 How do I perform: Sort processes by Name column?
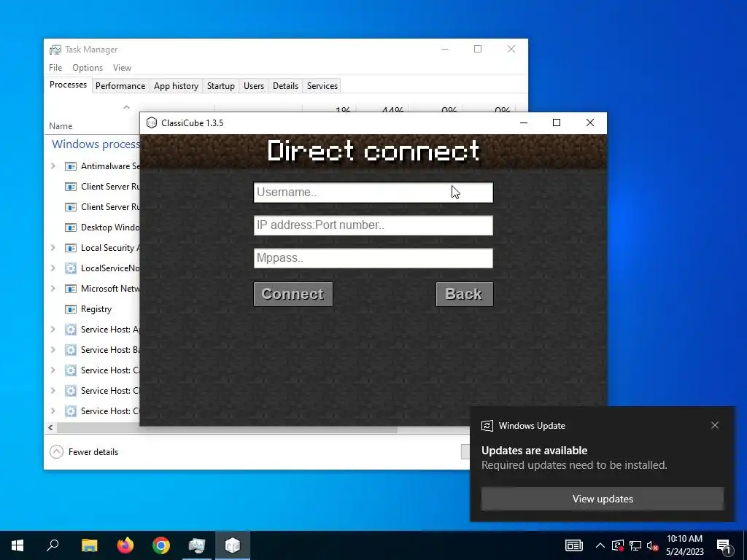[61, 126]
